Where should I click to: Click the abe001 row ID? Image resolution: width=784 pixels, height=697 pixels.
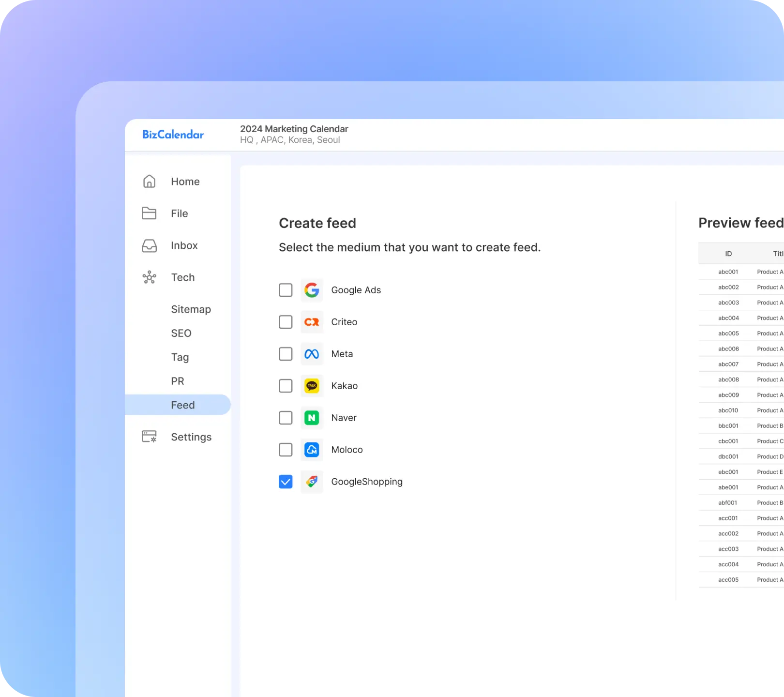[728, 487]
